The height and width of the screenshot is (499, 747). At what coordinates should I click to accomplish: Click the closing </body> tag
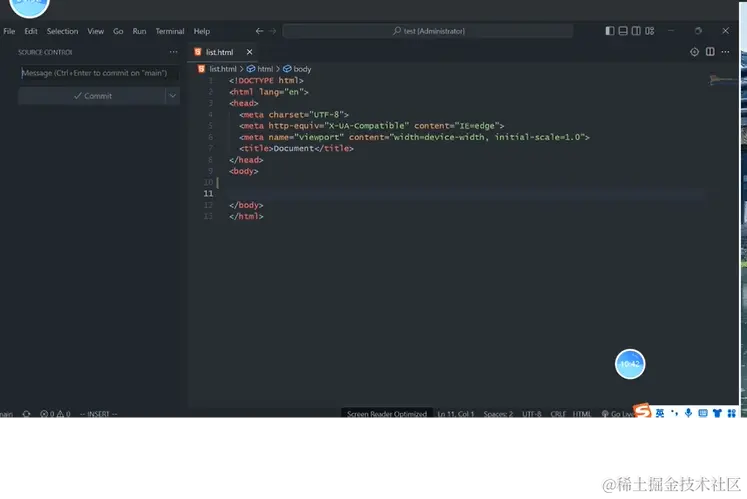pyautogui.click(x=246, y=205)
